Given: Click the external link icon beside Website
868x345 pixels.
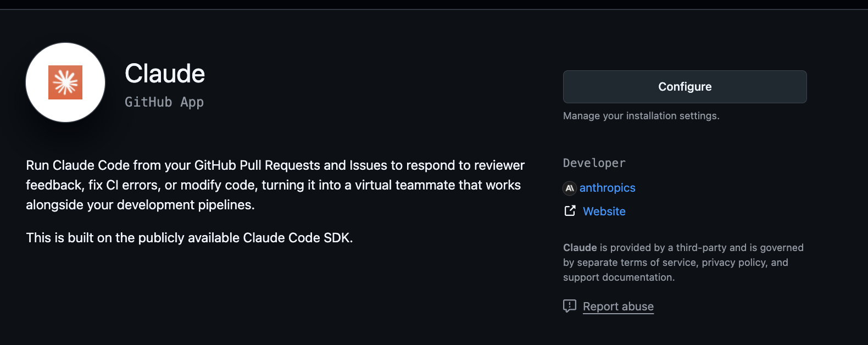Looking at the screenshot, I should pos(570,211).
